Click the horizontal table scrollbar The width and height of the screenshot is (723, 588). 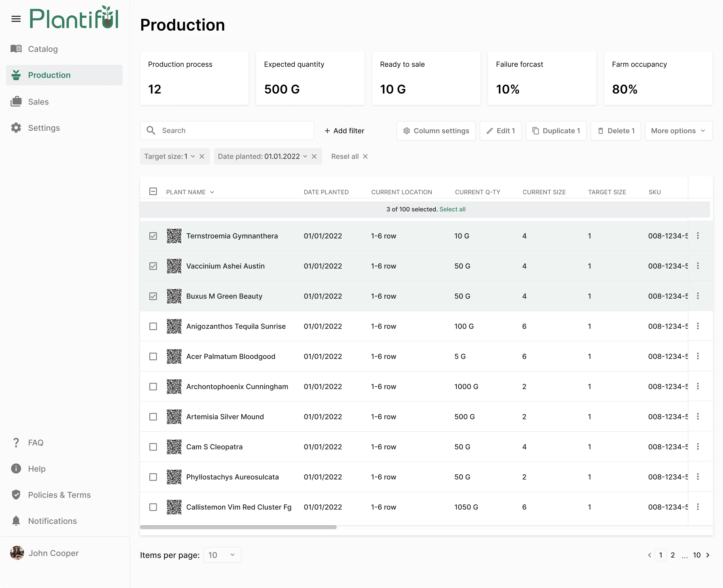pyautogui.click(x=238, y=527)
